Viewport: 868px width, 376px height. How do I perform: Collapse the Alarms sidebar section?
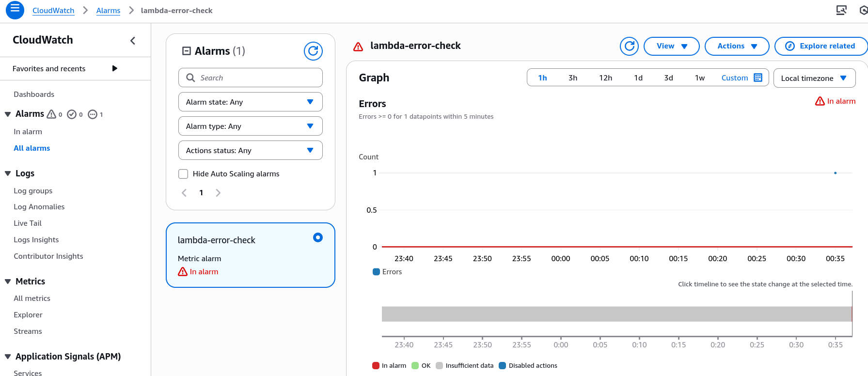(x=8, y=114)
